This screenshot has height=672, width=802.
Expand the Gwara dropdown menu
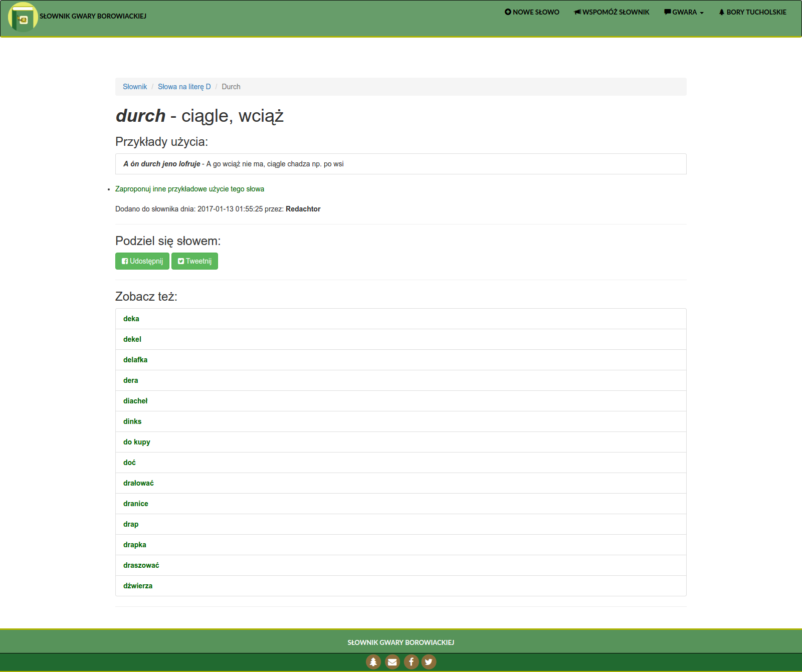(684, 12)
